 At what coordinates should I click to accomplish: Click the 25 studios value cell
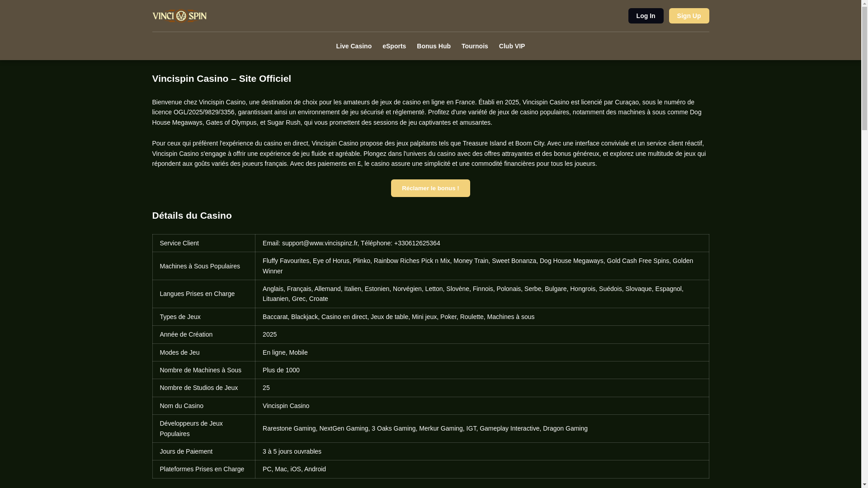(482, 388)
